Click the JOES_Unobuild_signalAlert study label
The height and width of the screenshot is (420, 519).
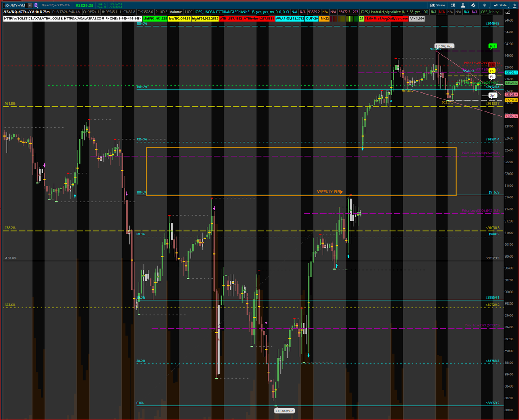pos(394,13)
